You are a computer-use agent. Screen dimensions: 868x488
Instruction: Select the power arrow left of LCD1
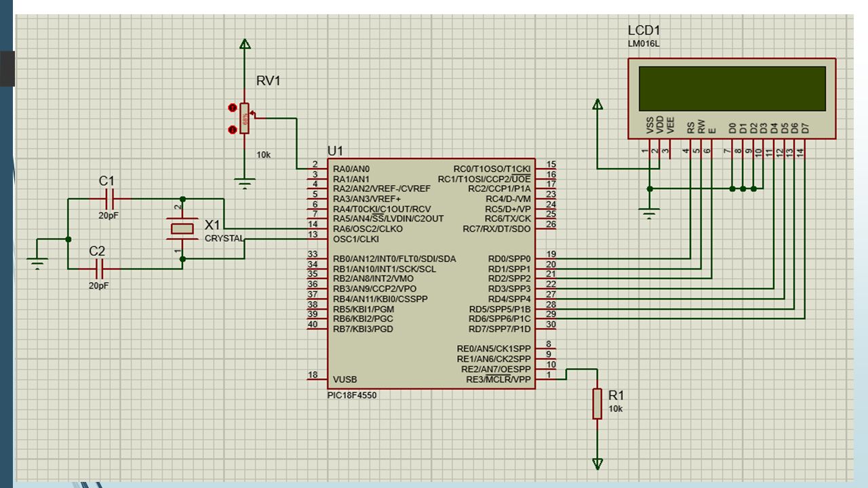[x=597, y=104]
